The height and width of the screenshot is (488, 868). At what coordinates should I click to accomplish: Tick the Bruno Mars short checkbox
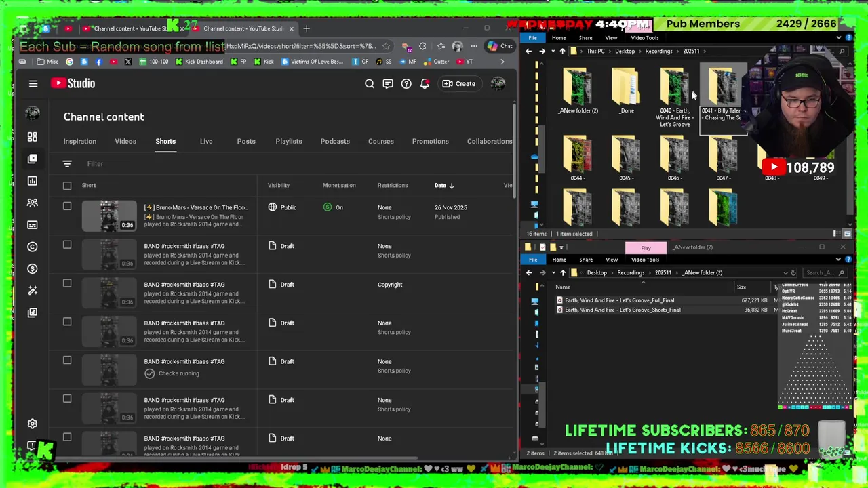click(67, 206)
